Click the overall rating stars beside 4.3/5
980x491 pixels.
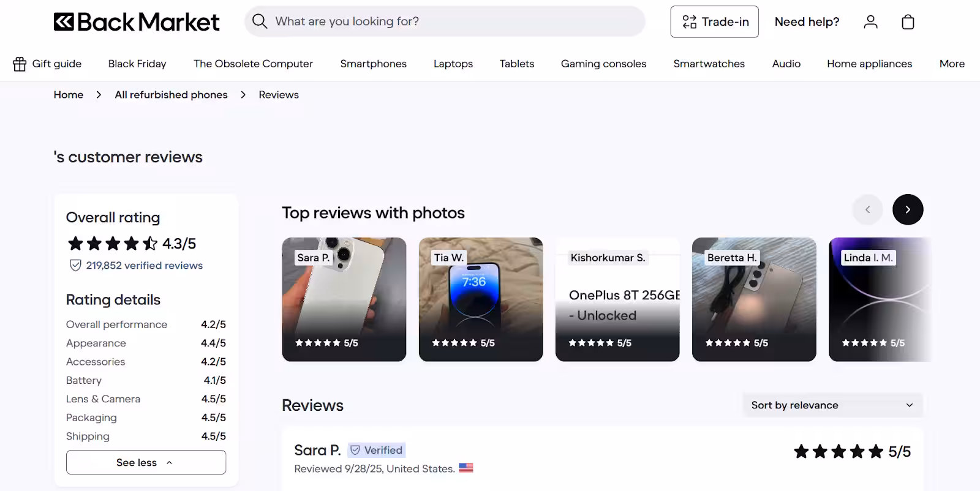coord(113,244)
